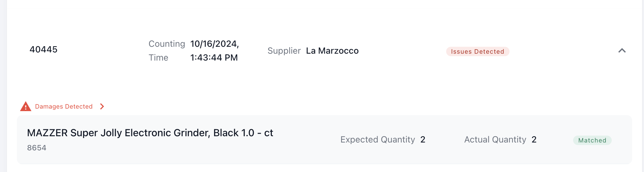This screenshot has width=644, height=172.
Task: Click the Issues Detected status badge
Action: (x=478, y=51)
